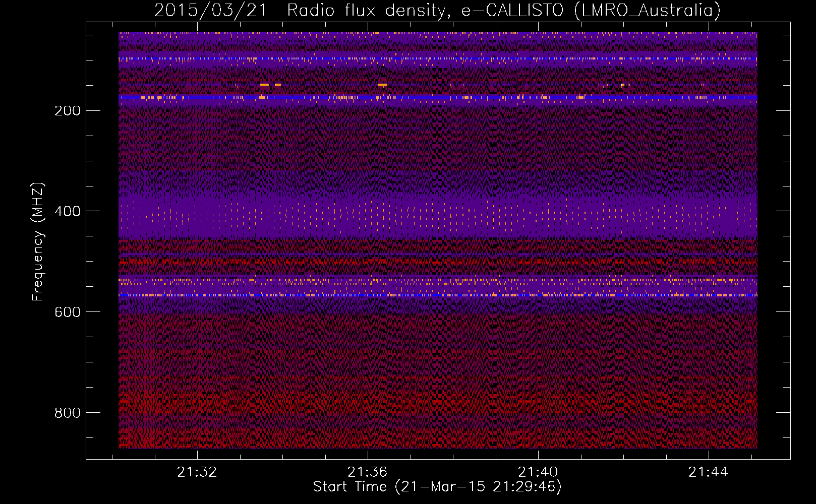Click the "Start Time (21-Mar-15 21:29:46)" label
Viewport: 816px width, 504px height.
click(437, 487)
